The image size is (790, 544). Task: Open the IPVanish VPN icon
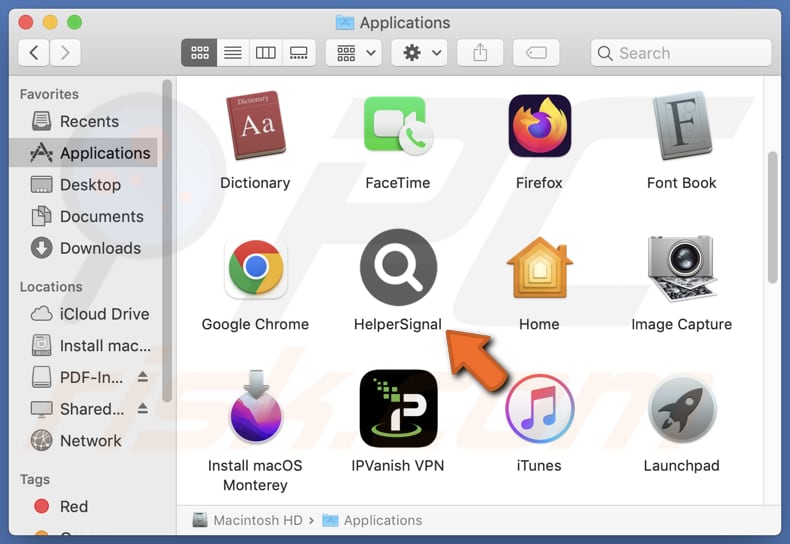398,409
